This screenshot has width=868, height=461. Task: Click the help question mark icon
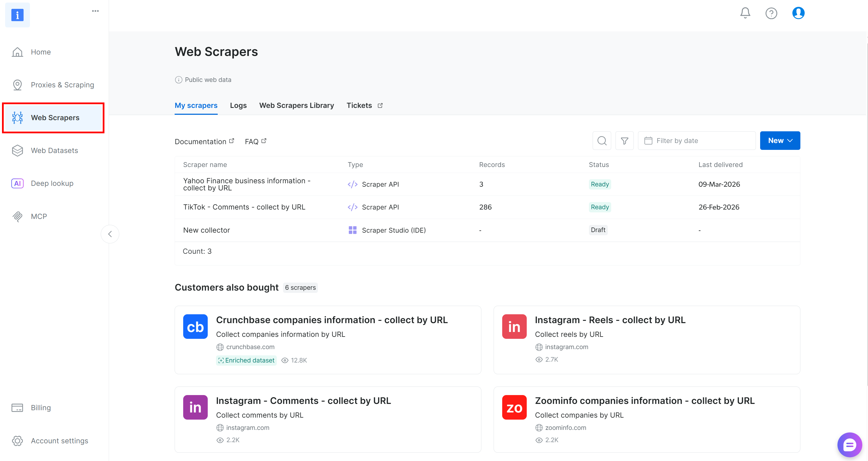coord(771,13)
